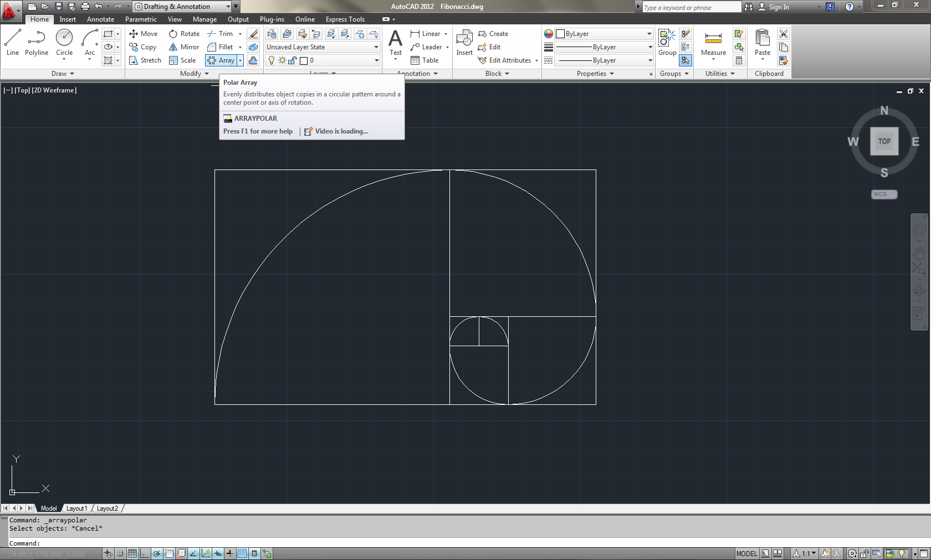Open the Annotate ribbon tab
Screen dimensions: 931x560
100,19
